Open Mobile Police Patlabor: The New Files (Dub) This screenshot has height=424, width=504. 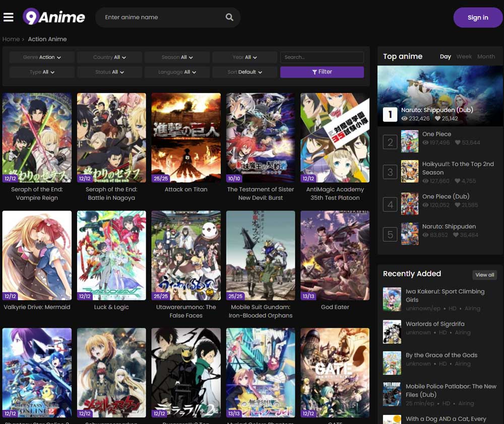(451, 391)
